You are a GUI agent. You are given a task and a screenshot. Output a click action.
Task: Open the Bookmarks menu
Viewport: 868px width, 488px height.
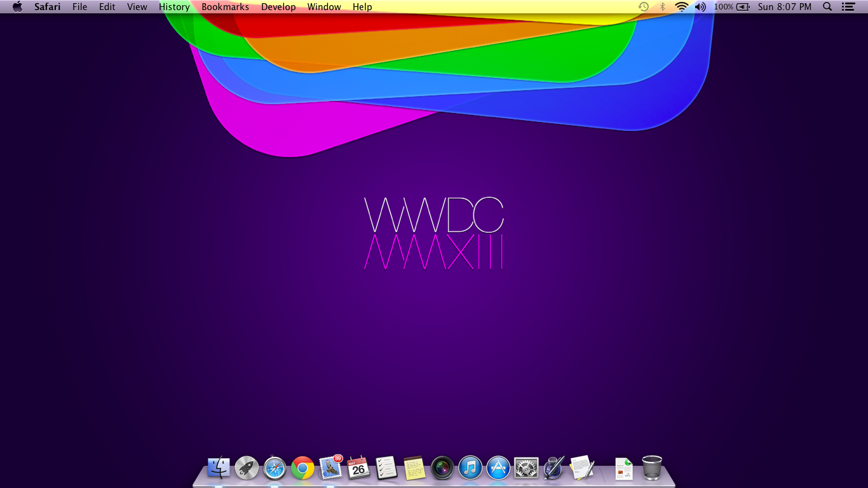pyautogui.click(x=225, y=7)
